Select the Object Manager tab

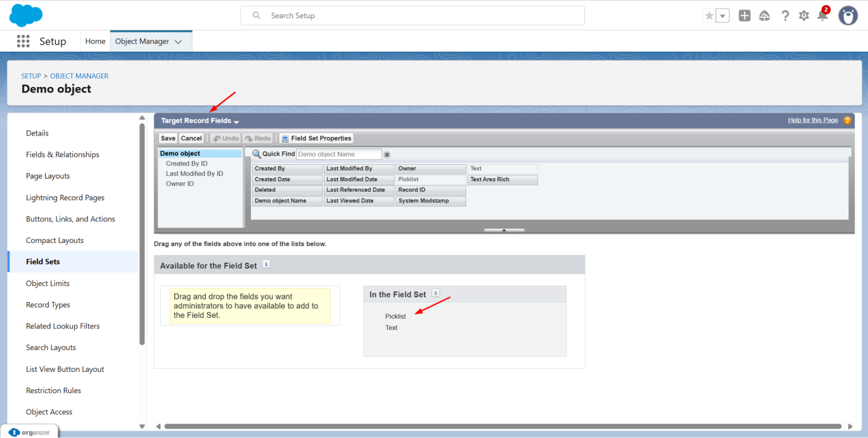click(x=142, y=41)
